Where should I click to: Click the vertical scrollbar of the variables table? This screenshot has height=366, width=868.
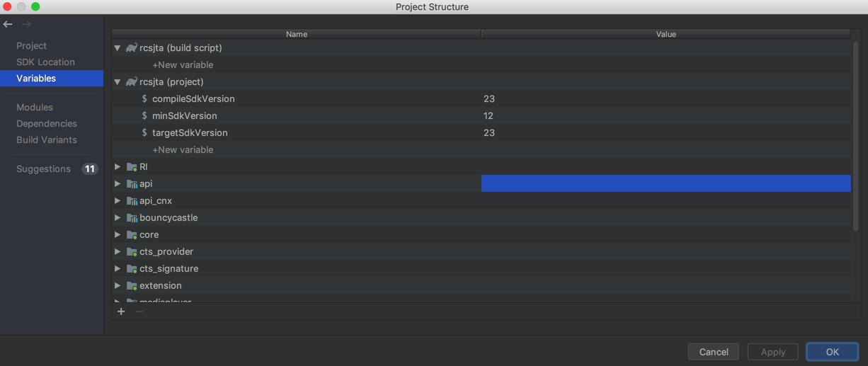855,135
